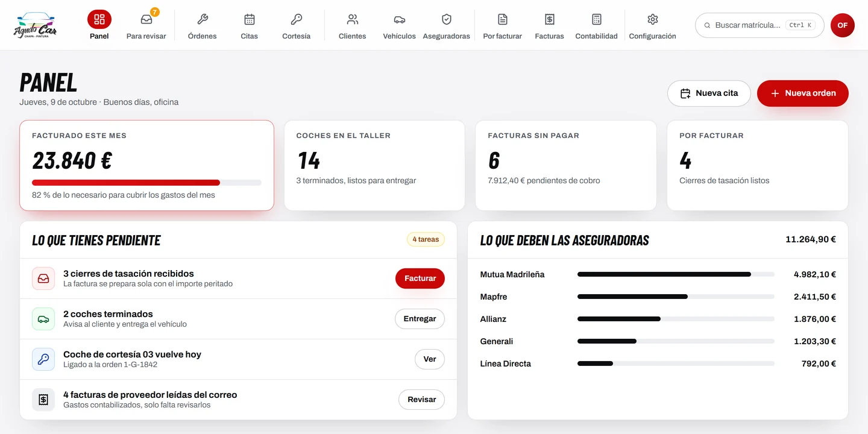Click the Entregar button
Viewport: 868px width, 434px height.
click(420, 319)
